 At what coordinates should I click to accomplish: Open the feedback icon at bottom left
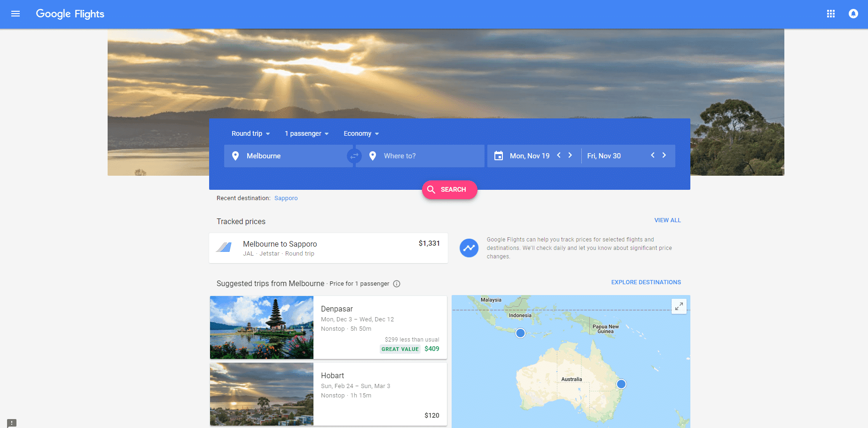click(13, 423)
